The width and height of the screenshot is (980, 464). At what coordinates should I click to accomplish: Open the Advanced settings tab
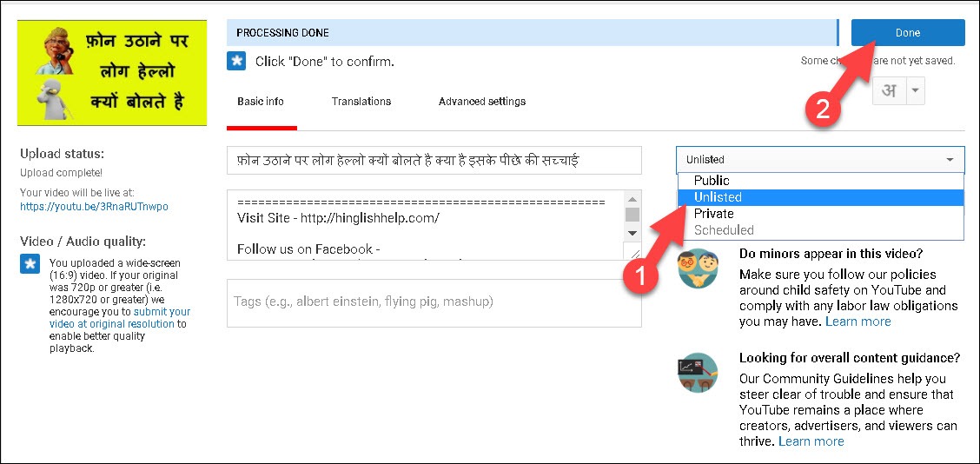[481, 102]
